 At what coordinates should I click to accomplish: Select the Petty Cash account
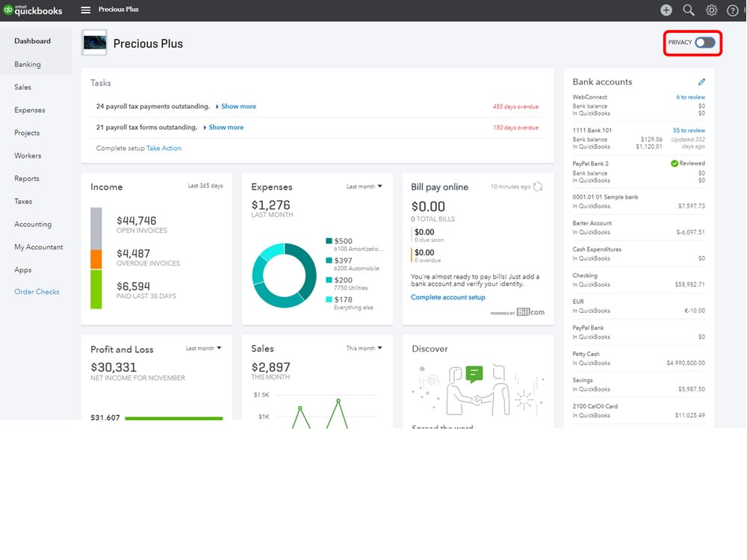639,358
